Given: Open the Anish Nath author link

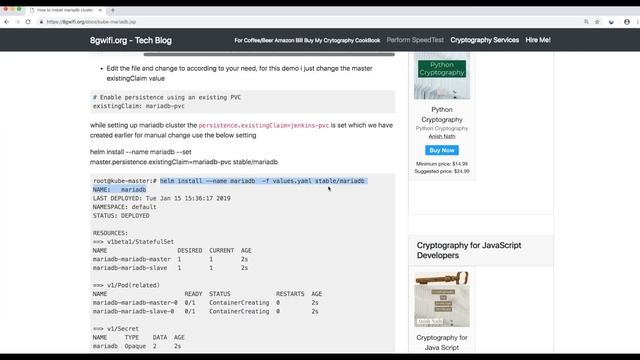Looking at the screenshot, I should [x=442, y=136].
